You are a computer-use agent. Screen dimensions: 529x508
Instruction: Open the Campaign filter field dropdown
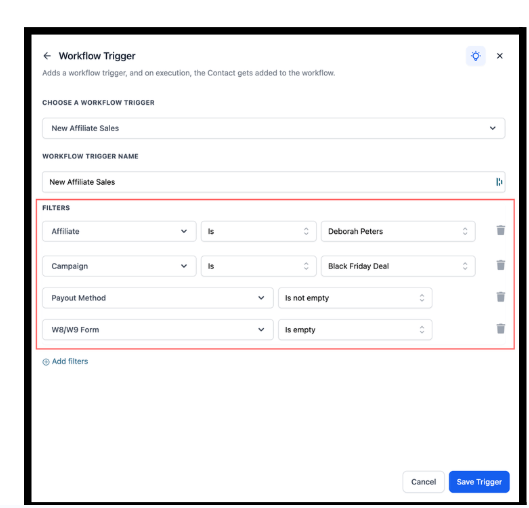[x=119, y=266]
